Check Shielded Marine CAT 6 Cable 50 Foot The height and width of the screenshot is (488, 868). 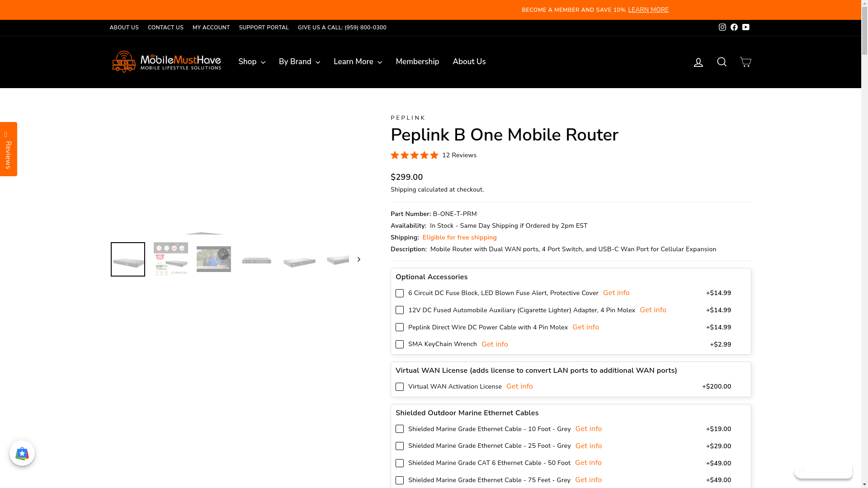400,463
